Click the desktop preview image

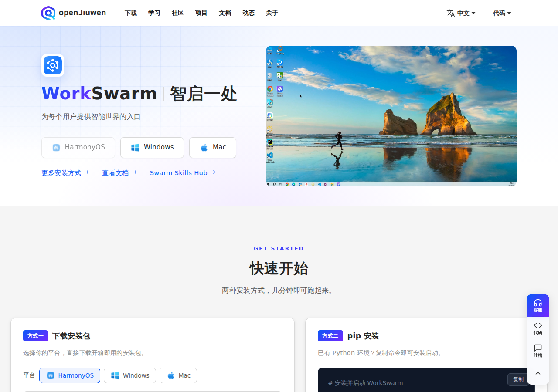pyautogui.click(x=391, y=116)
